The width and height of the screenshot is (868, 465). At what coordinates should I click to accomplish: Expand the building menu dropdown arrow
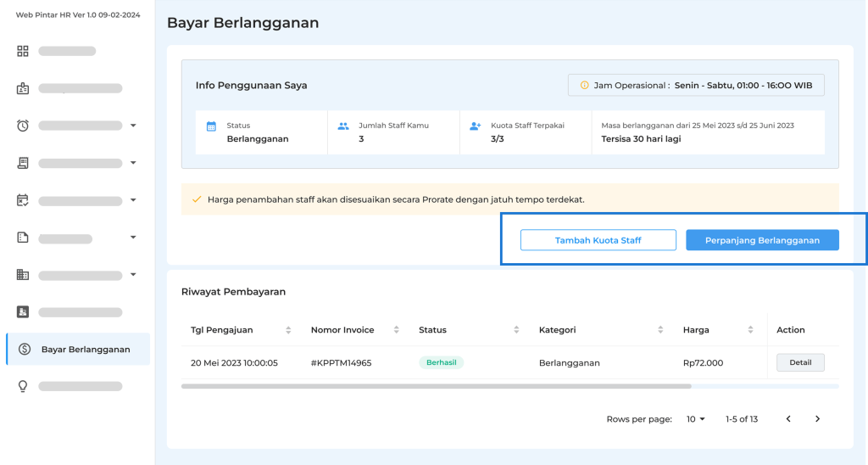tap(133, 274)
